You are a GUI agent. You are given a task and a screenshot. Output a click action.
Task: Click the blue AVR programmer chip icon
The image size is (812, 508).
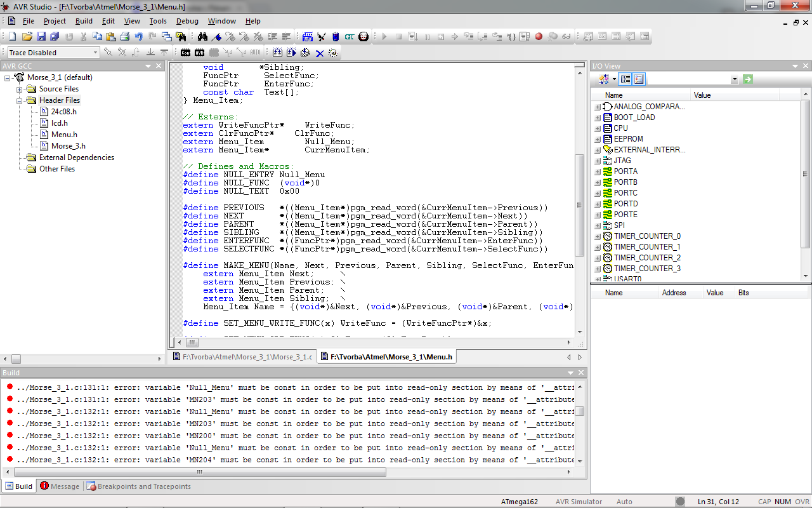308,36
